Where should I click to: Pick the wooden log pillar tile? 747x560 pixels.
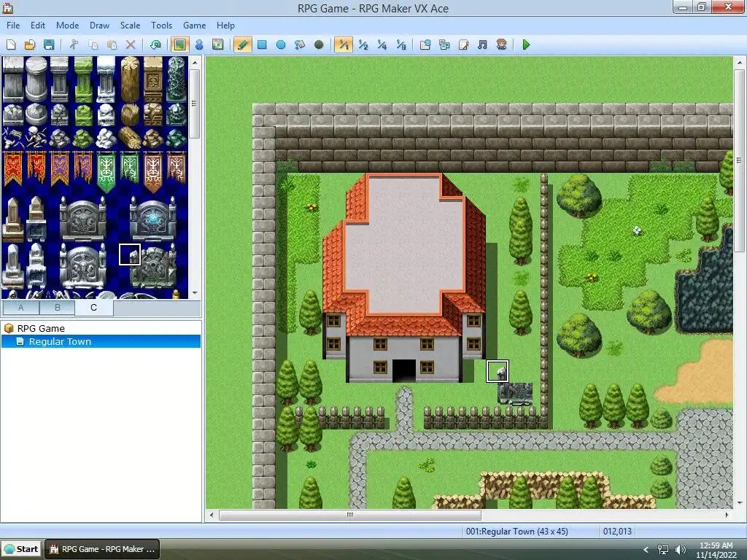click(x=130, y=79)
